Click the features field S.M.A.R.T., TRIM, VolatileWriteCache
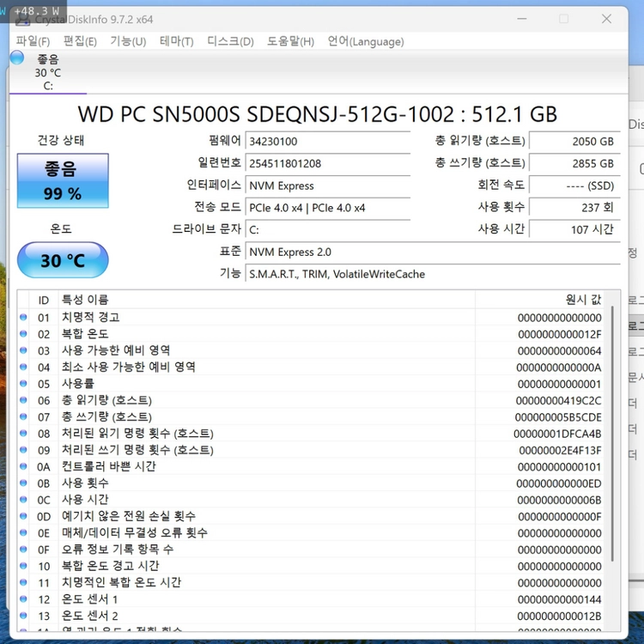 tap(433, 274)
